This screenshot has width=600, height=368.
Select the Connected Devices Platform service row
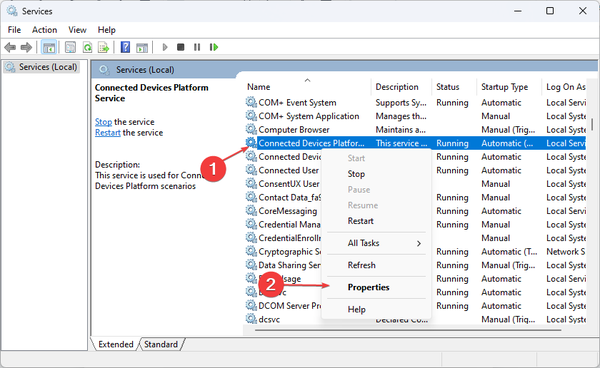click(415, 143)
